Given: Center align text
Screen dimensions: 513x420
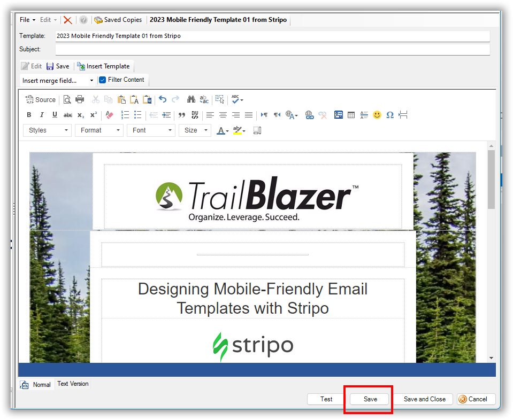Looking at the screenshot, I should tap(223, 115).
